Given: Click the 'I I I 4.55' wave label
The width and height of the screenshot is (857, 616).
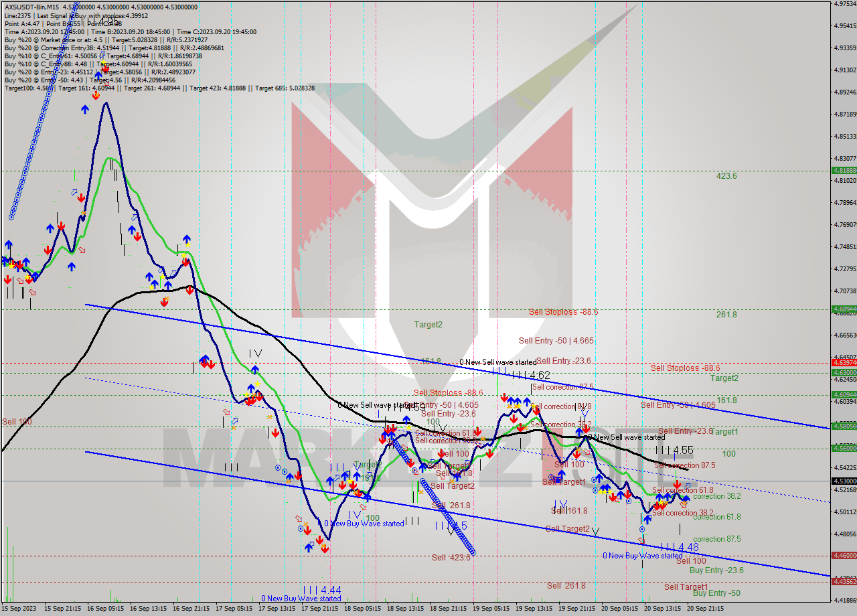Looking at the screenshot, I should [674, 450].
